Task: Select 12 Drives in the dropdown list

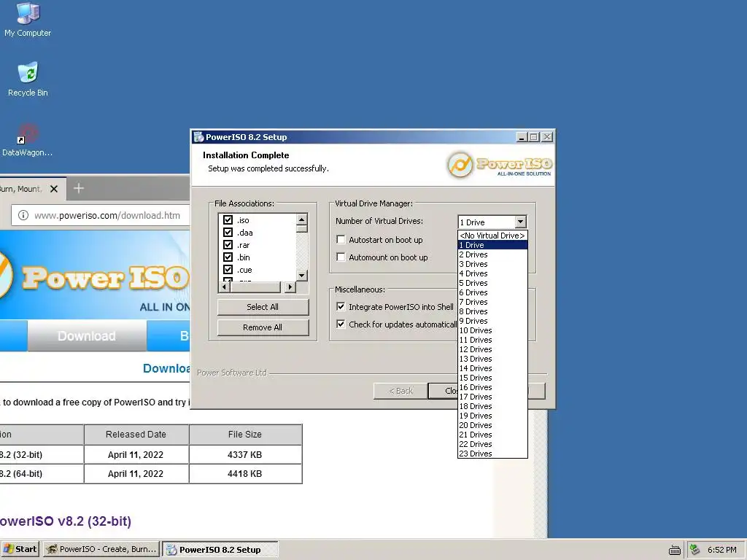Action: coord(492,349)
